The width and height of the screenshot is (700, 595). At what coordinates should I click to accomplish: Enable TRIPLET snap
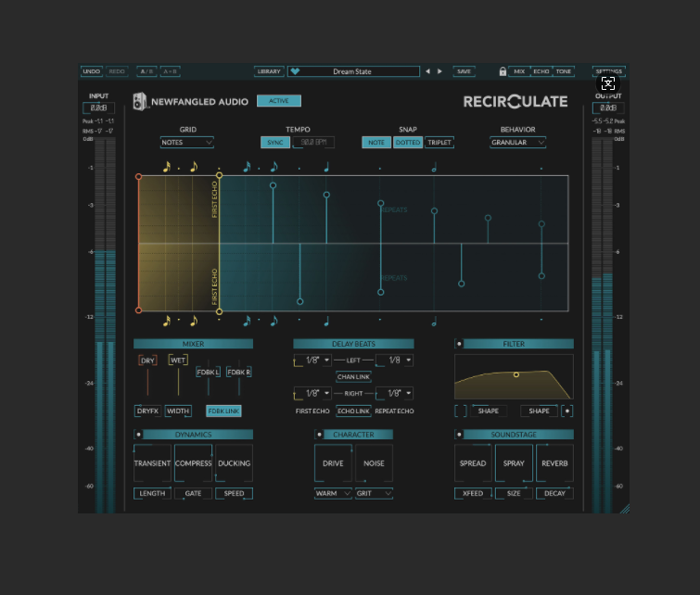tap(439, 143)
